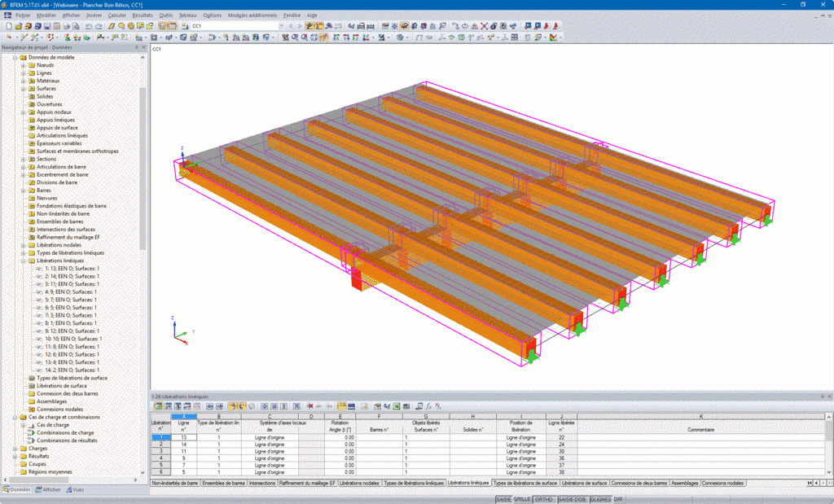Close the project navigator panel
834x504 pixels.
pos(143,47)
